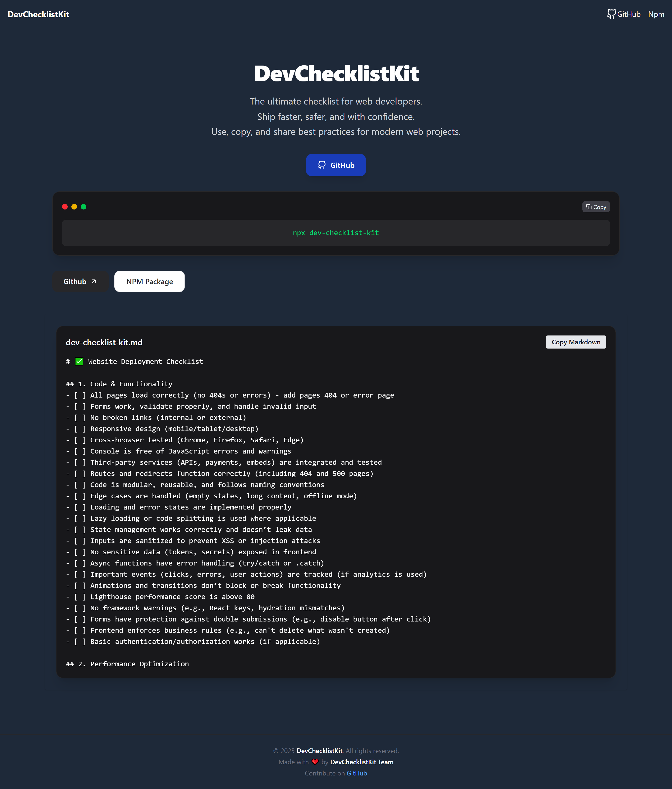
Task: Click the 'No framework warnings' line
Action: pyautogui.click(x=205, y=608)
